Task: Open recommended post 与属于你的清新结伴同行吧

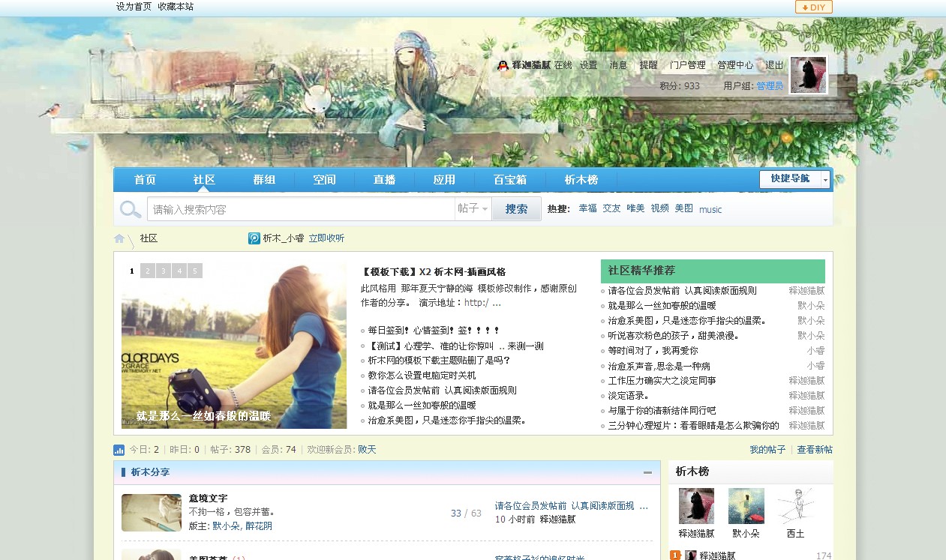Action: 662,411
